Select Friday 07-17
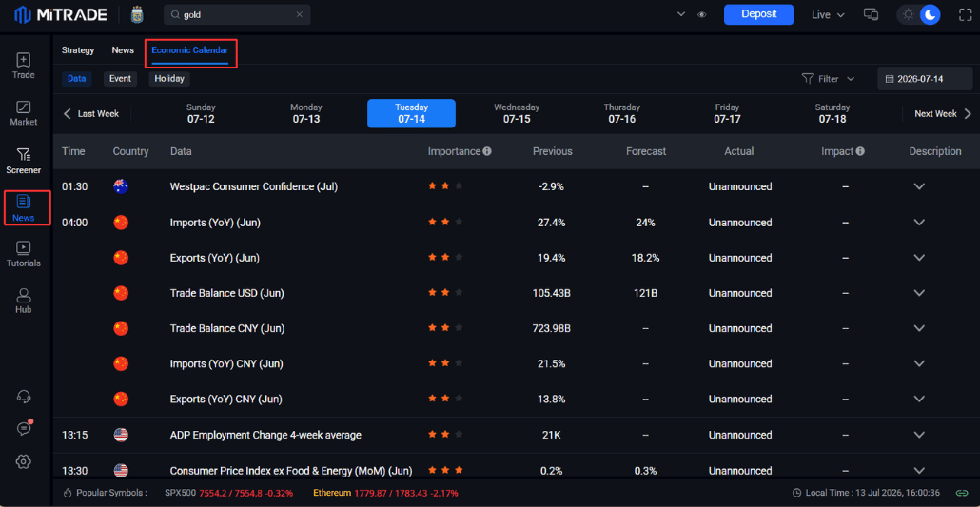 (x=727, y=113)
